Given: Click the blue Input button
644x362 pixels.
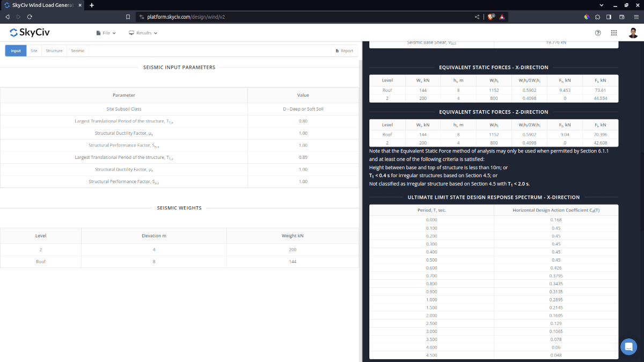Looking at the screenshot, I should 16,51.
